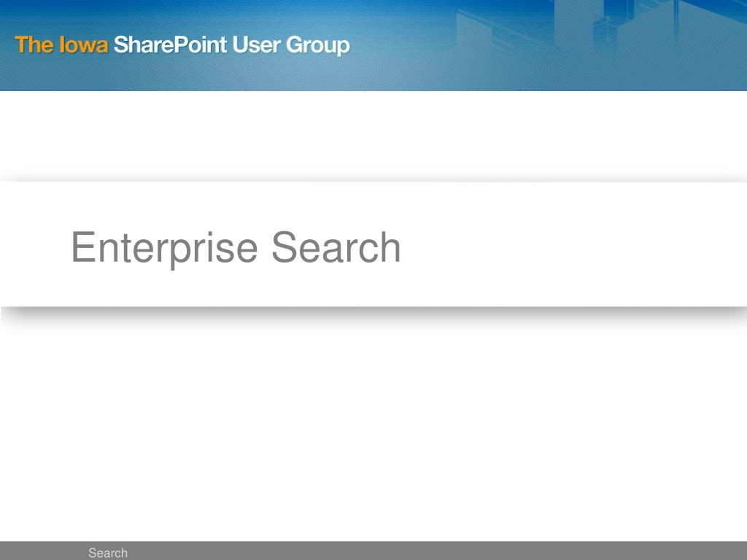Click blank white area below title band
The height and width of the screenshot is (560, 747).
point(373,429)
